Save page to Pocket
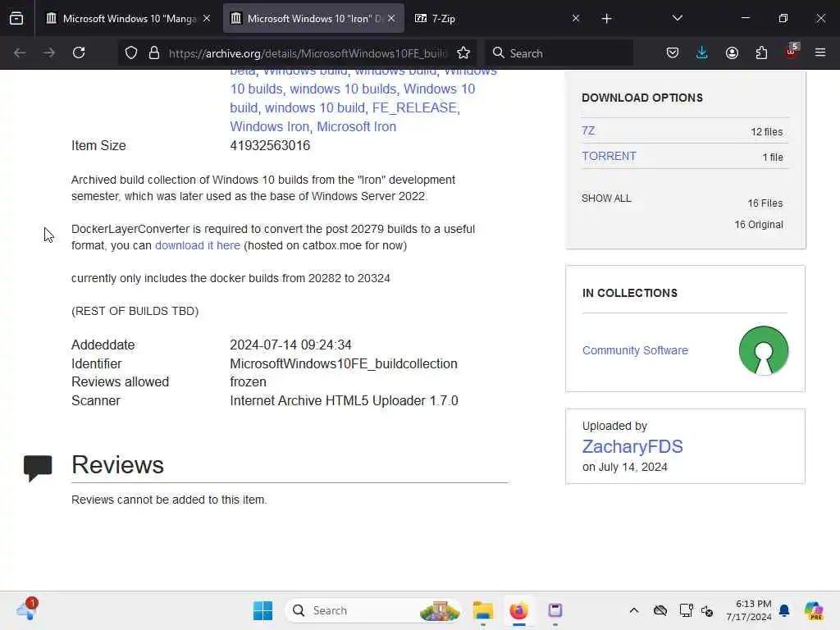 [x=673, y=53]
